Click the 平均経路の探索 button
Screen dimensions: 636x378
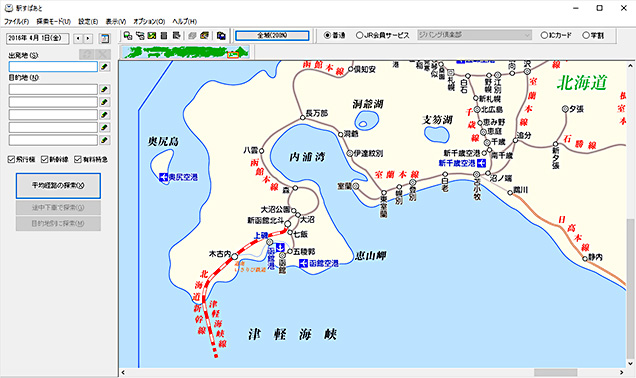(x=58, y=186)
